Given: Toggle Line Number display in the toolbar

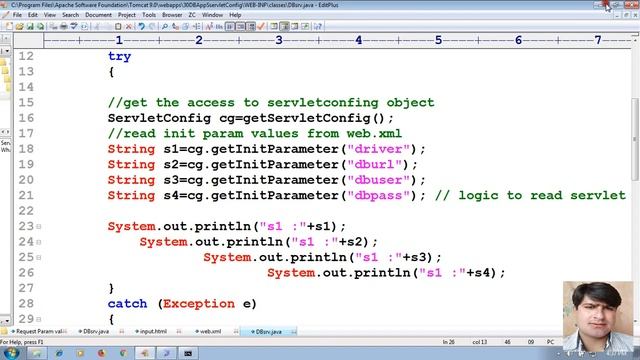Looking at the screenshot, I should [x=240, y=27].
